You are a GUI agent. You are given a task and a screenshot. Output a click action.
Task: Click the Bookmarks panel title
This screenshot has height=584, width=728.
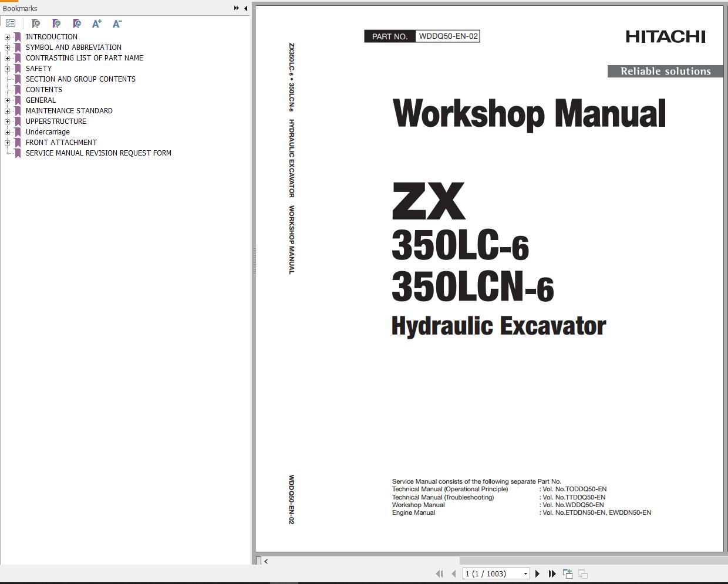point(20,8)
